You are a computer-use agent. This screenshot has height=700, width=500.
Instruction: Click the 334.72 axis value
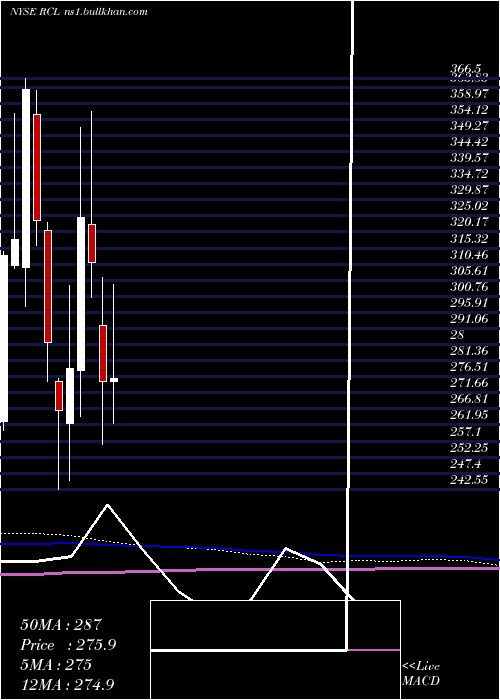coord(469,174)
